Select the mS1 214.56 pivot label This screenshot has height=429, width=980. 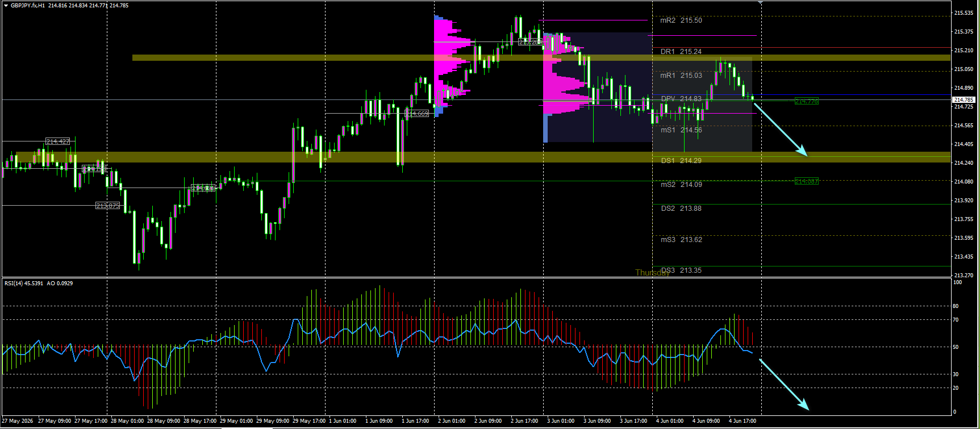pyautogui.click(x=681, y=130)
